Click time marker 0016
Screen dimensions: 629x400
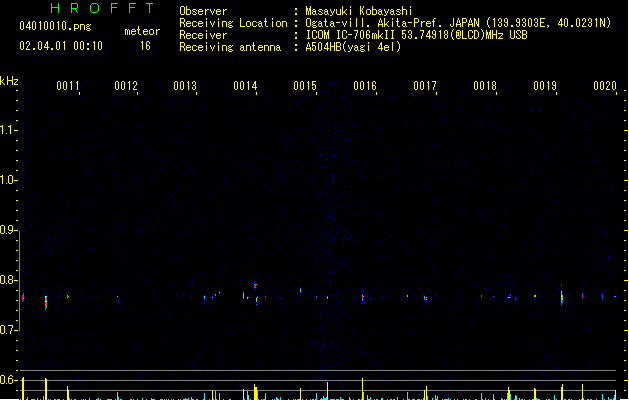pyautogui.click(x=365, y=86)
